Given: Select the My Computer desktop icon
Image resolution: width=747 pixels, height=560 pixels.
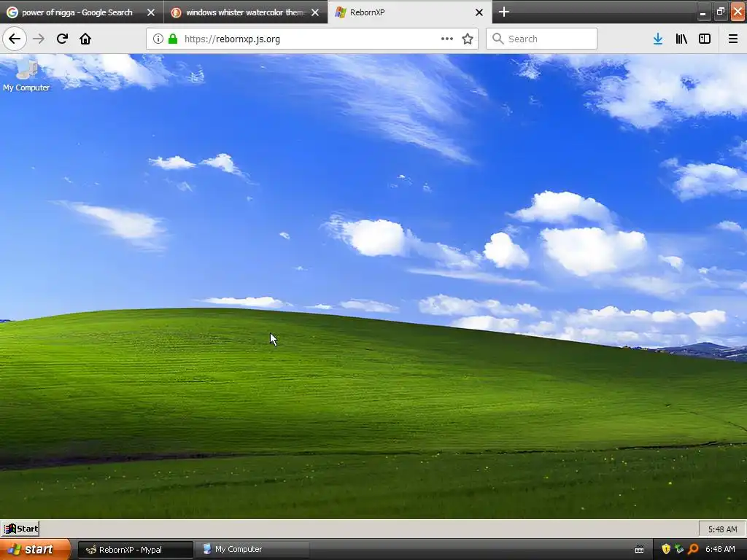Looking at the screenshot, I should pos(26,75).
